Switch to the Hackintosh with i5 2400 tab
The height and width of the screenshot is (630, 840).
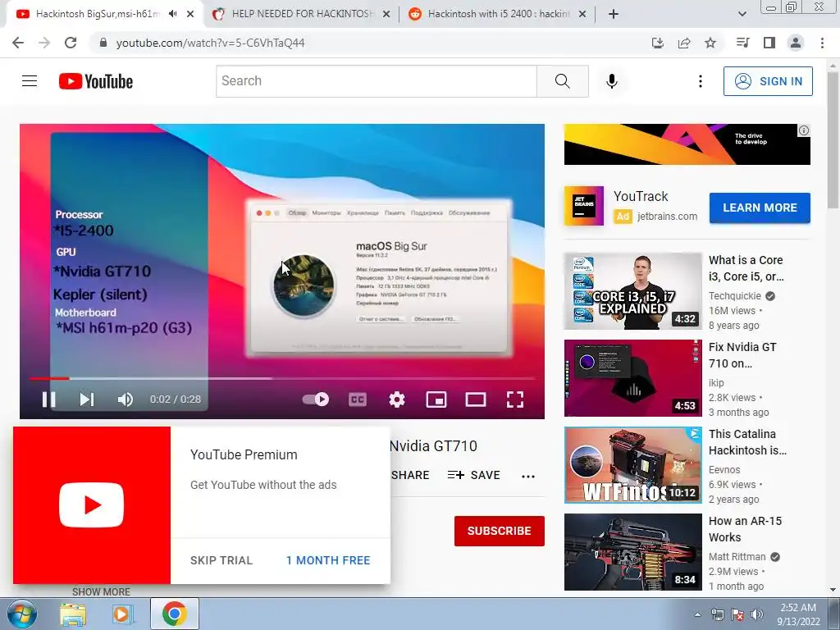(x=498, y=14)
